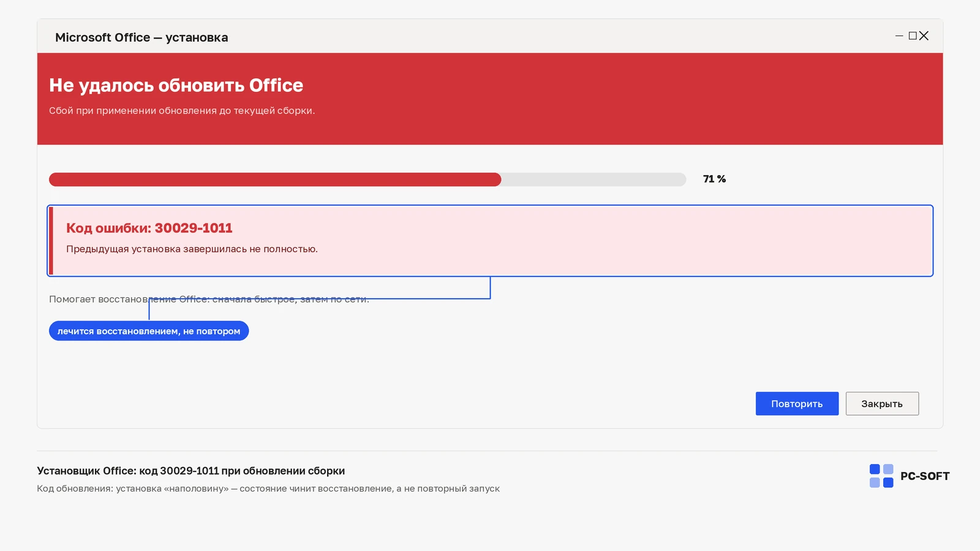Click the PC-SOFT brand name text
This screenshot has width=980, height=551.
tap(925, 476)
